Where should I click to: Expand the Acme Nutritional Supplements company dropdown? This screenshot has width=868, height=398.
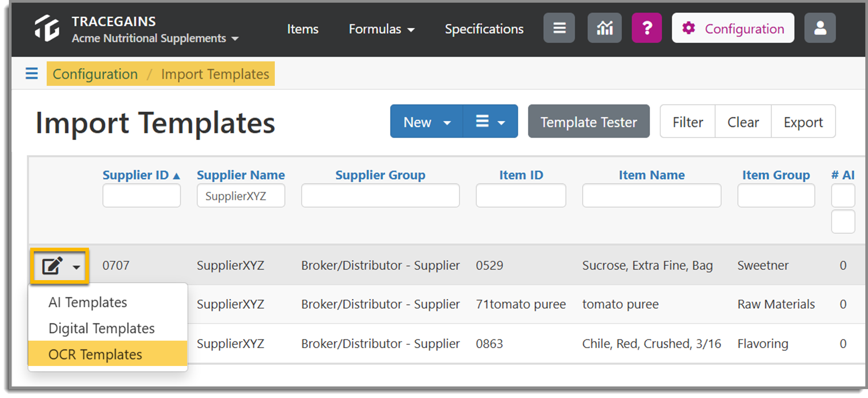(x=155, y=39)
